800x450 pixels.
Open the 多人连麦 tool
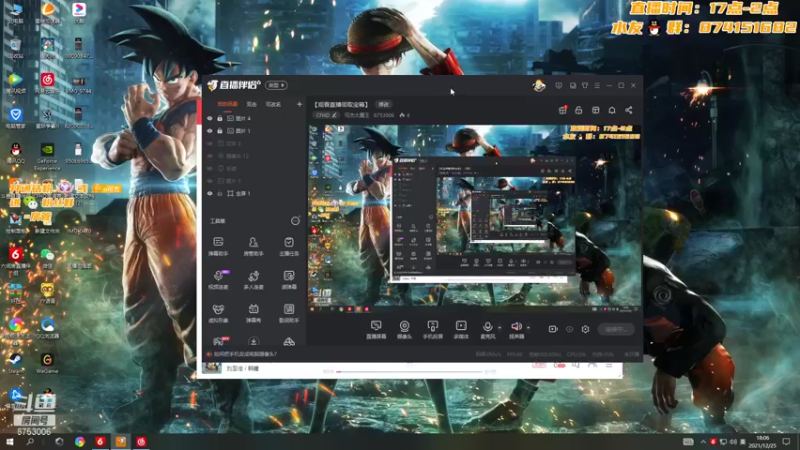click(x=254, y=280)
